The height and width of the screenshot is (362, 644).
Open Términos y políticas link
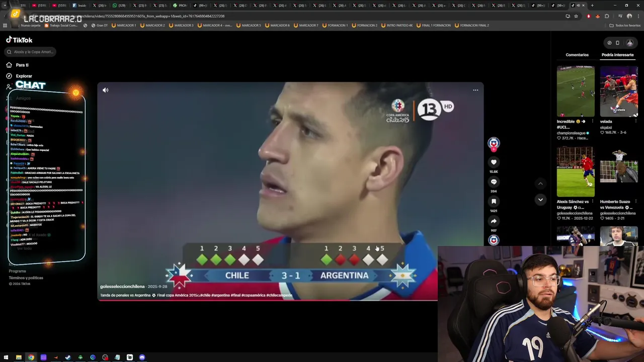tap(26, 278)
